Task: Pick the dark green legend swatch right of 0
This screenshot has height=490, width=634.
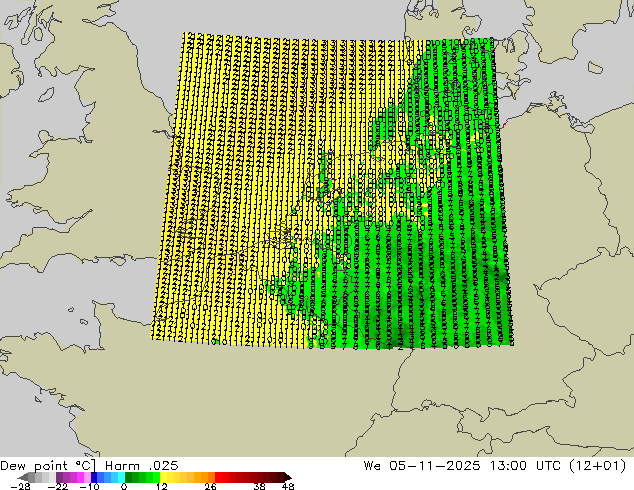Action: [x=129, y=477]
